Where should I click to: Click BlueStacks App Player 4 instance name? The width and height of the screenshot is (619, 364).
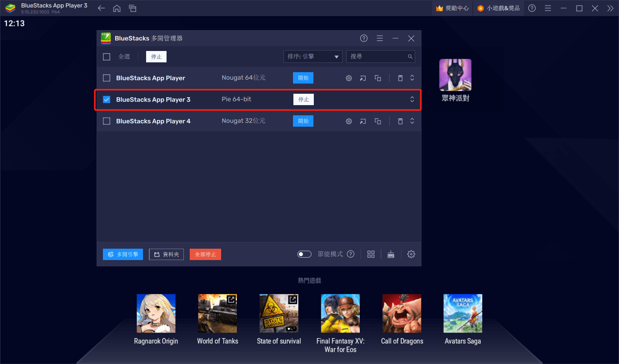click(153, 121)
